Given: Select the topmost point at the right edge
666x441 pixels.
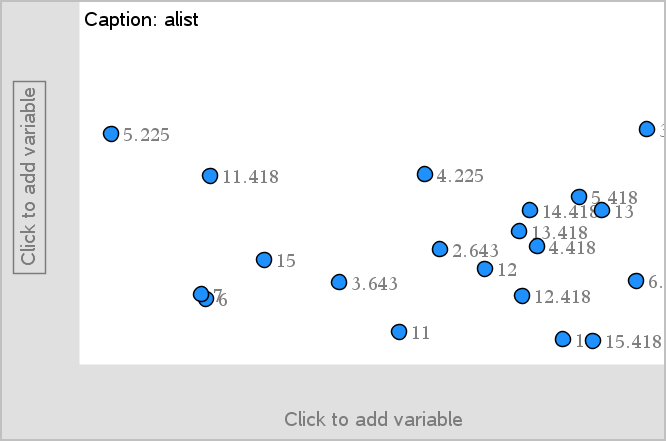Looking at the screenshot, I should click(x=647, y=129).
